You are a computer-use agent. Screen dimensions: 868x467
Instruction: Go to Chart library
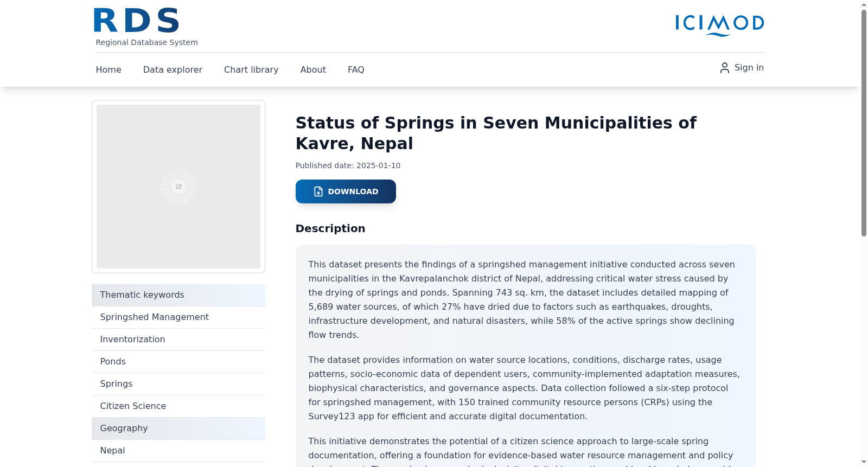pos(251,69)
